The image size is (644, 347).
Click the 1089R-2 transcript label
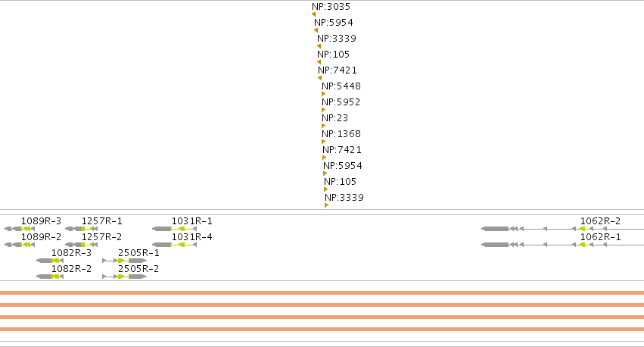pyautogui.click(x=41, y=237)
